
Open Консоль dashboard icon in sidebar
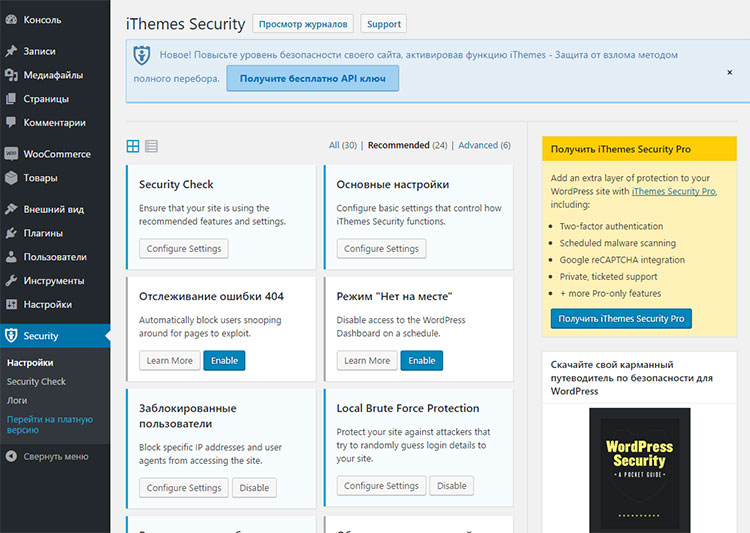coord(11,20)
